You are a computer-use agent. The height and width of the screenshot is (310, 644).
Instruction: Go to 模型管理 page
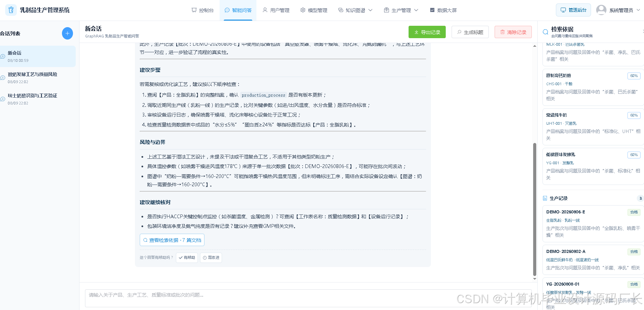pyautogui.click(x=314, y=10)
